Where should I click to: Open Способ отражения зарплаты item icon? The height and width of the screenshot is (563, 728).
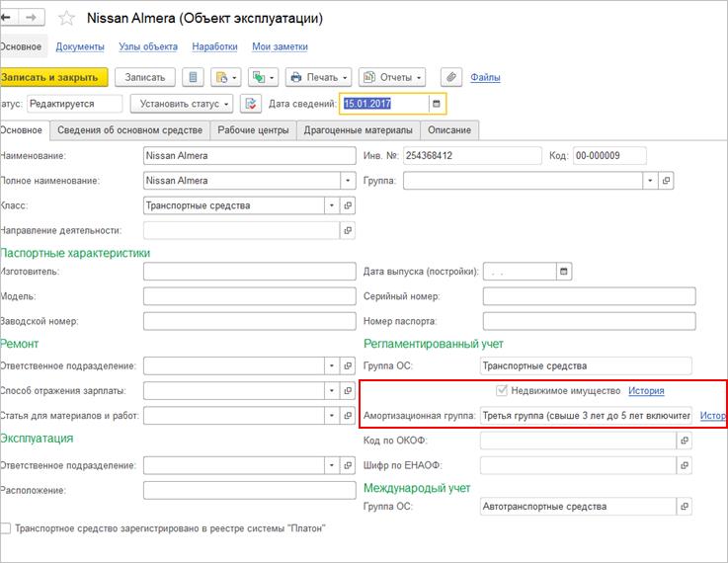point(348,391)
